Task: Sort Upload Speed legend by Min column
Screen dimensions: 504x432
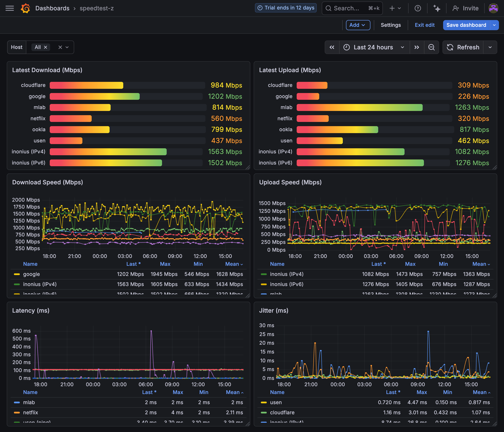Action: (443, 264)
